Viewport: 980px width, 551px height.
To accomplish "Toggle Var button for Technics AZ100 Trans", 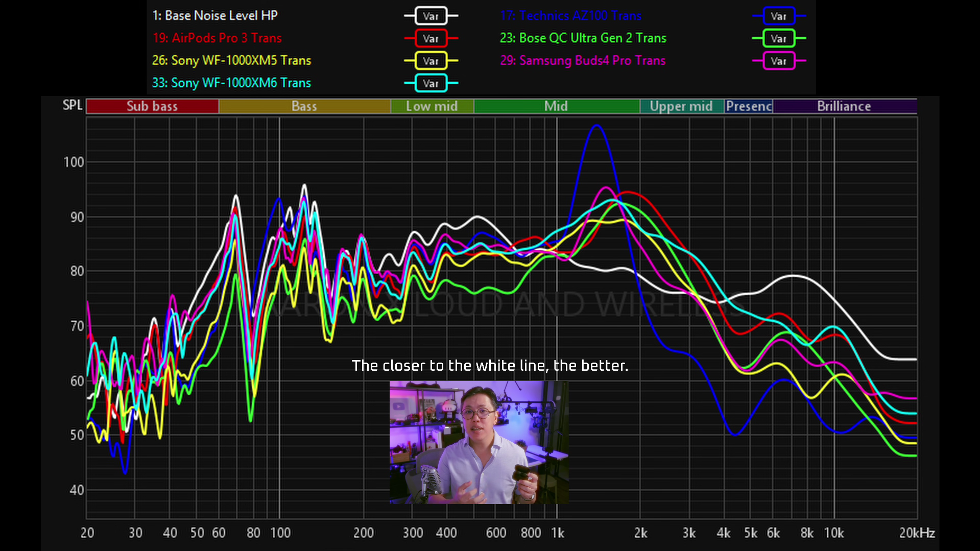I will pyautogui.click(x=778, y=16).
